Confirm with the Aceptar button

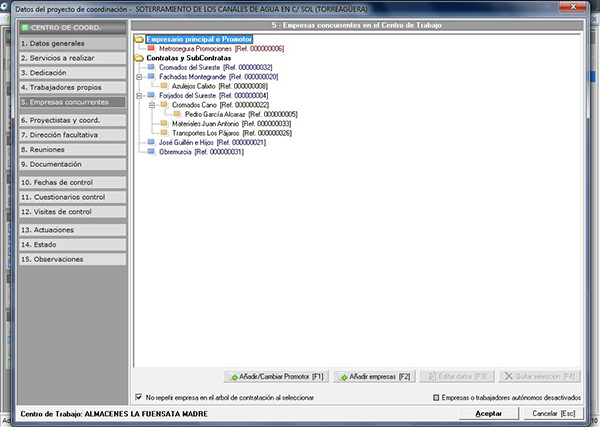(488, 412)
